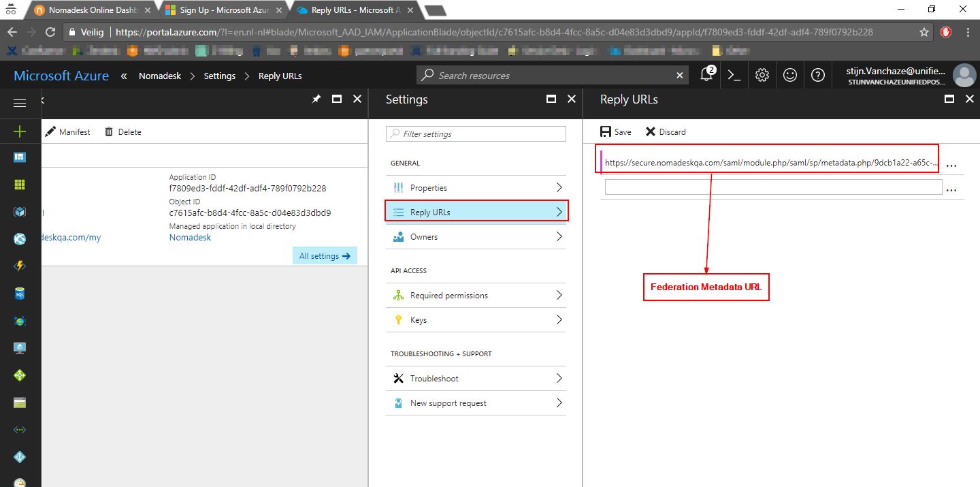Open the help question mark icon
Image resolution: width=980 pixels, height=487 pixels.
(818, 76)
